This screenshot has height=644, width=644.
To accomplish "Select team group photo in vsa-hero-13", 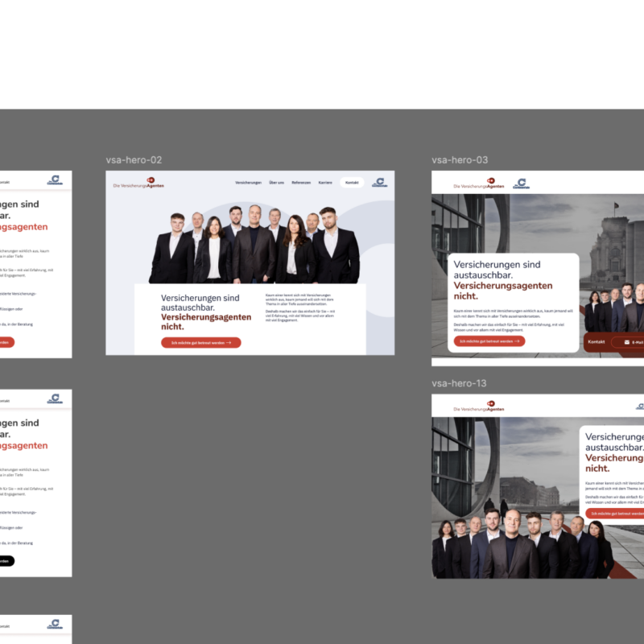I will coord(522,543).
